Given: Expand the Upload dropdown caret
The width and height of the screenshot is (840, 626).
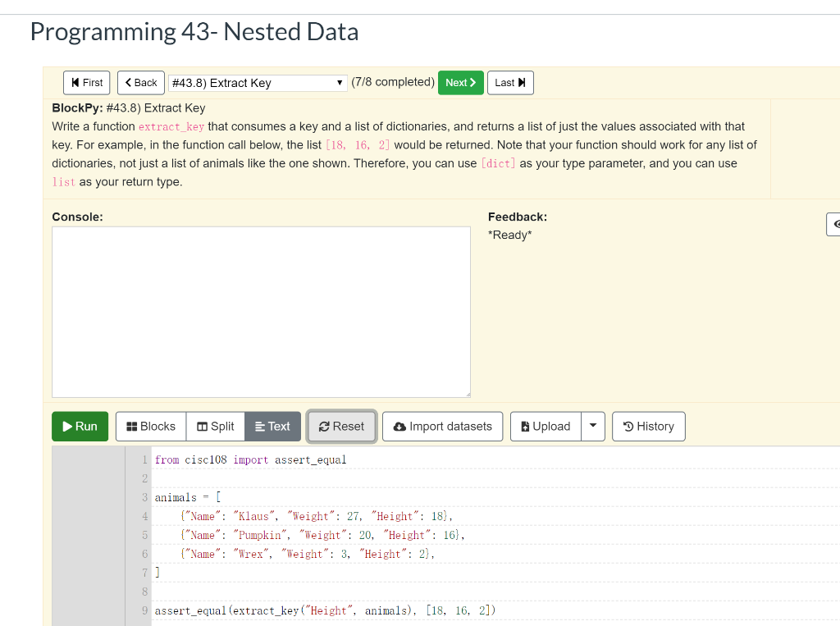Looking at the screenshot, I should click(x=593, y=426).
